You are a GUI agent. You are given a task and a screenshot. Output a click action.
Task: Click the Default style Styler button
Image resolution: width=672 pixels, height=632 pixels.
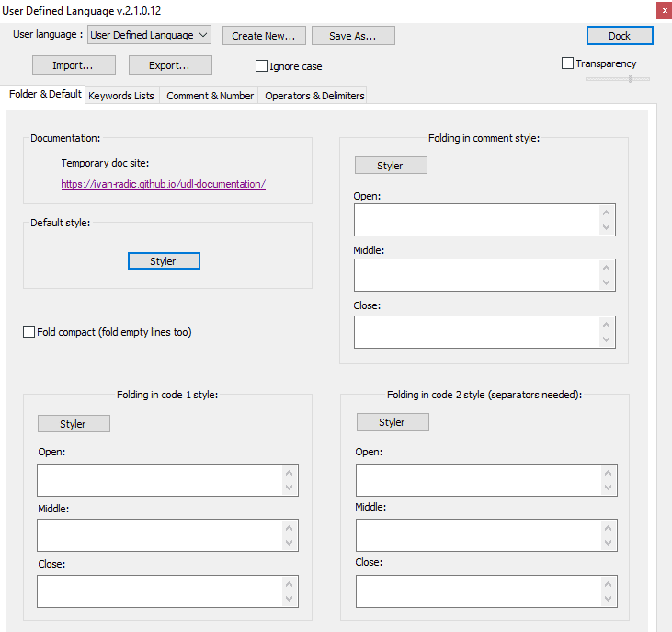pyautogui.click(x=164, y=261)
